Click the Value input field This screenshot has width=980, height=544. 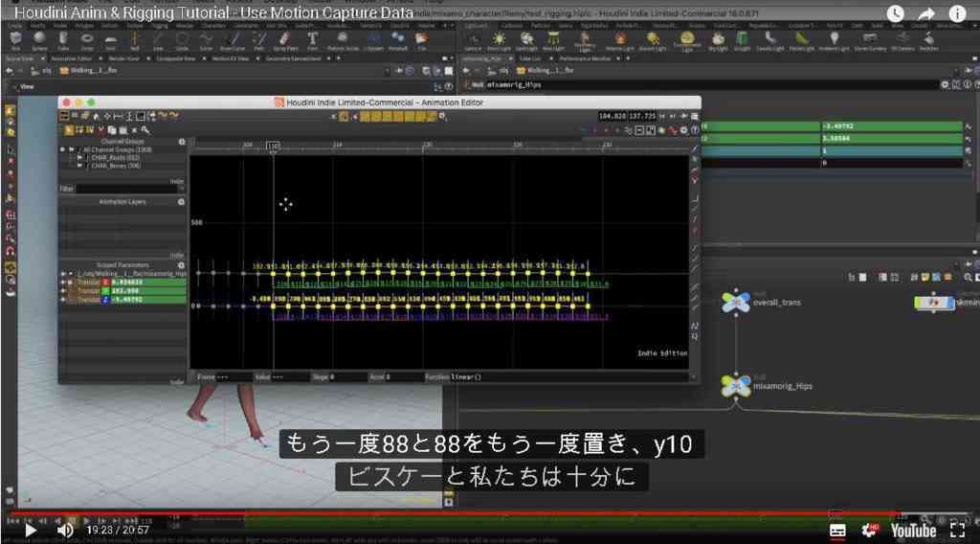[291, 377]
